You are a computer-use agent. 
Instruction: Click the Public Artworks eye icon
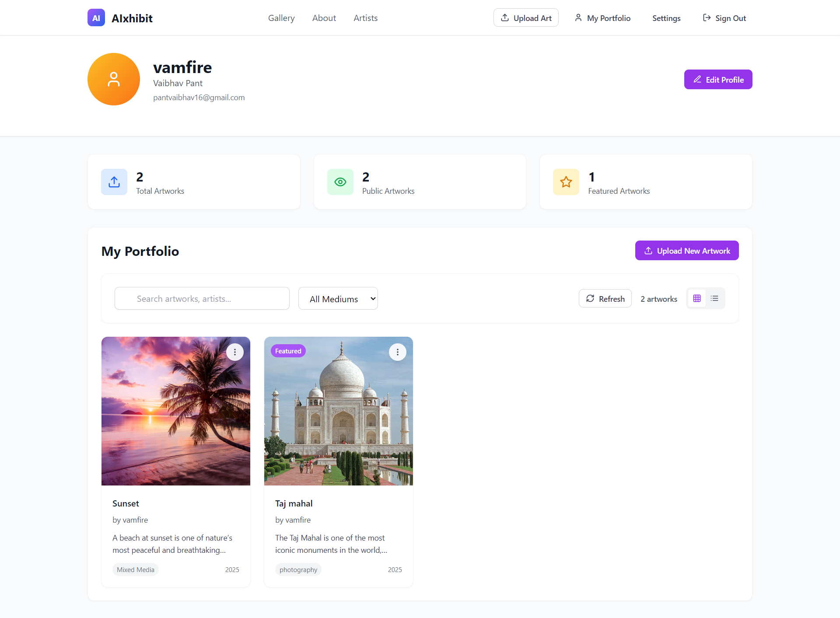point(340,182)
